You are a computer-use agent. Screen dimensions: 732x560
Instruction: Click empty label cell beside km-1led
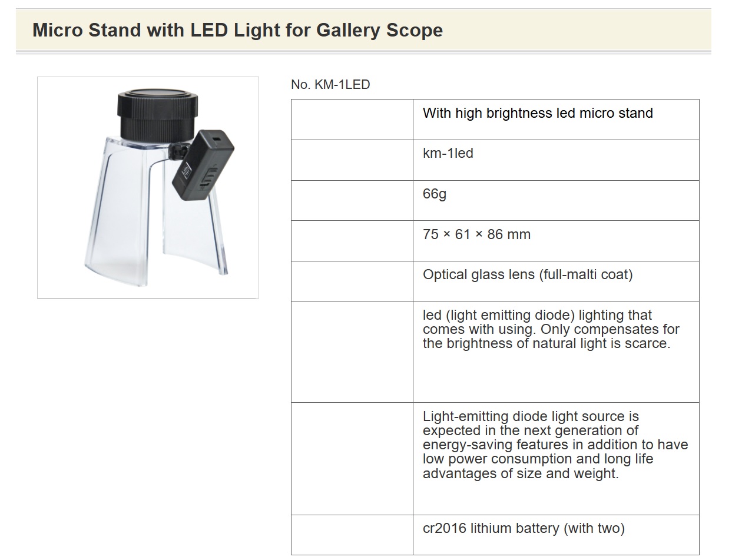(352, 160)
